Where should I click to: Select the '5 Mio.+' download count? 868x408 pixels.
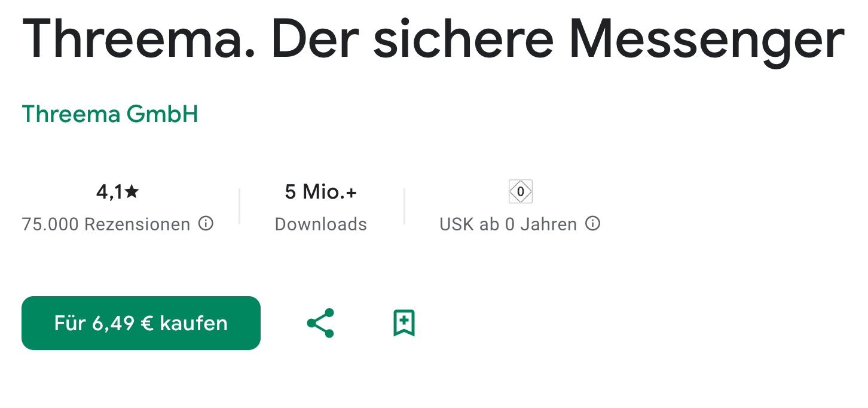(321, 192)
